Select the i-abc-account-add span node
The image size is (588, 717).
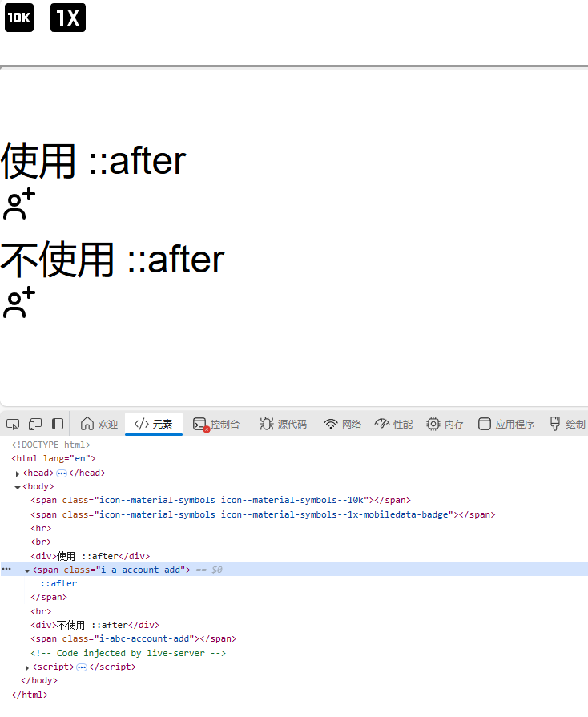(x=134, y=638)
